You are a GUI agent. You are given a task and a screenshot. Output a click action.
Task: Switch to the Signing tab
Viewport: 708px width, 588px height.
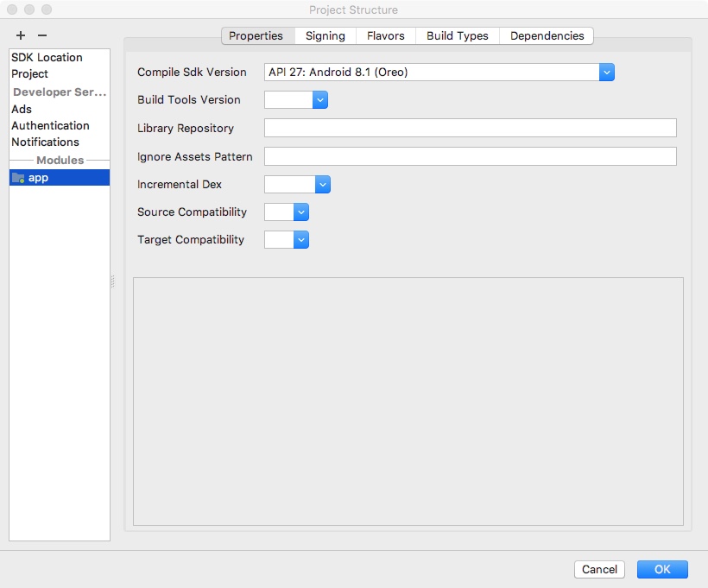325,36
